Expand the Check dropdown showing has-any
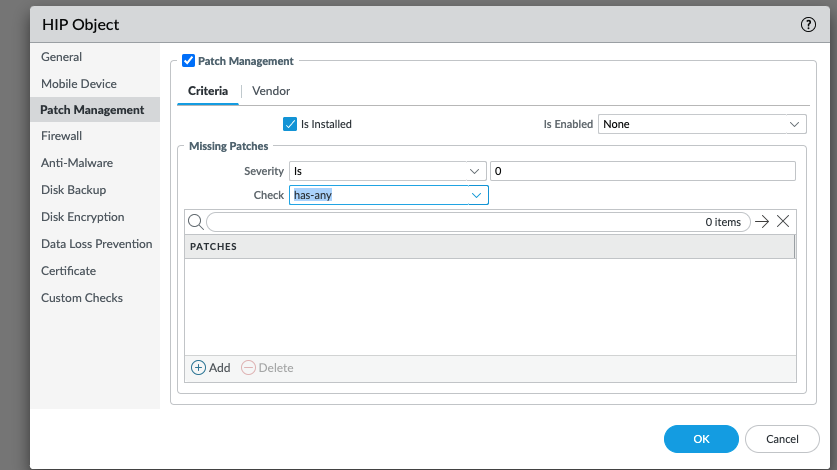Viewport: 837px width, 470px height. (x=389, y=195)
